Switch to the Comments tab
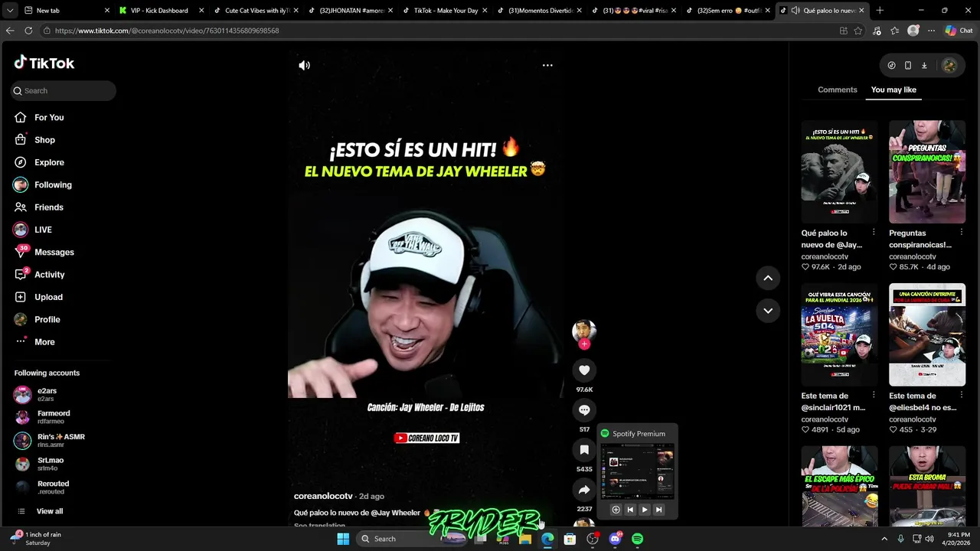Image resolution: width=980 pixels, height=551 pixels. click(x=838, y=90)
